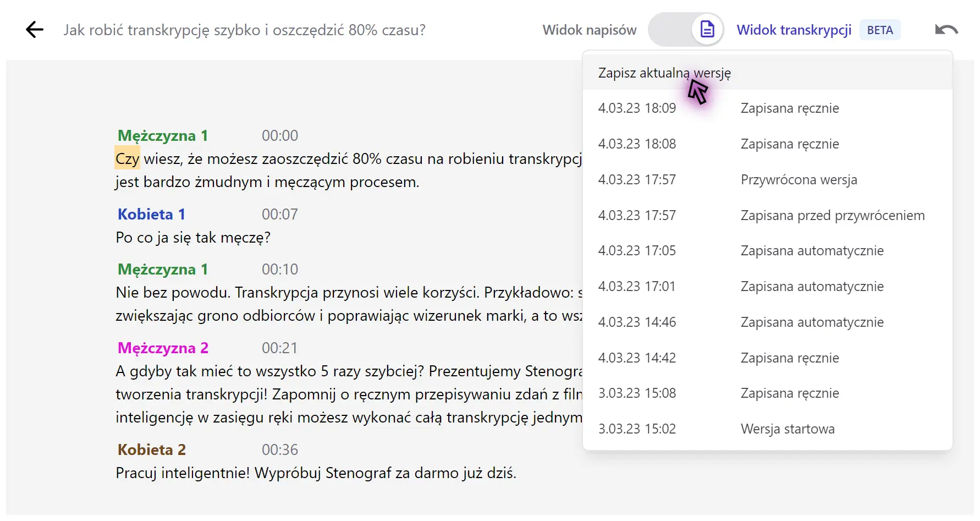
Task: Click the undo arrow icon
Action: pyautogui.click(x=946, y=30)
